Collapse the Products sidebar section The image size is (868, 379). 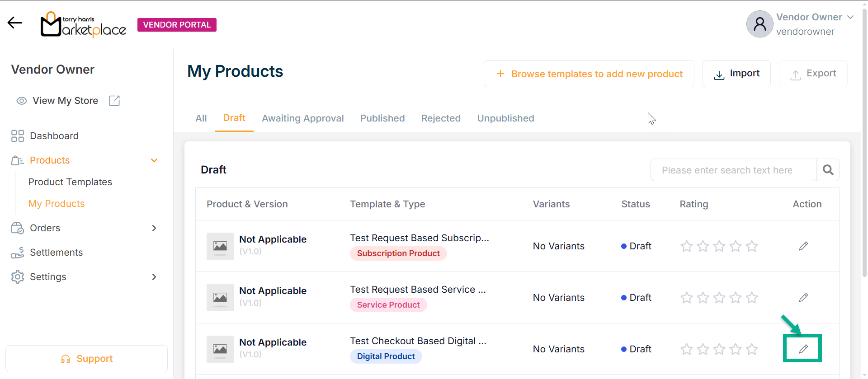pyautogui.click(x=154, y=160)
